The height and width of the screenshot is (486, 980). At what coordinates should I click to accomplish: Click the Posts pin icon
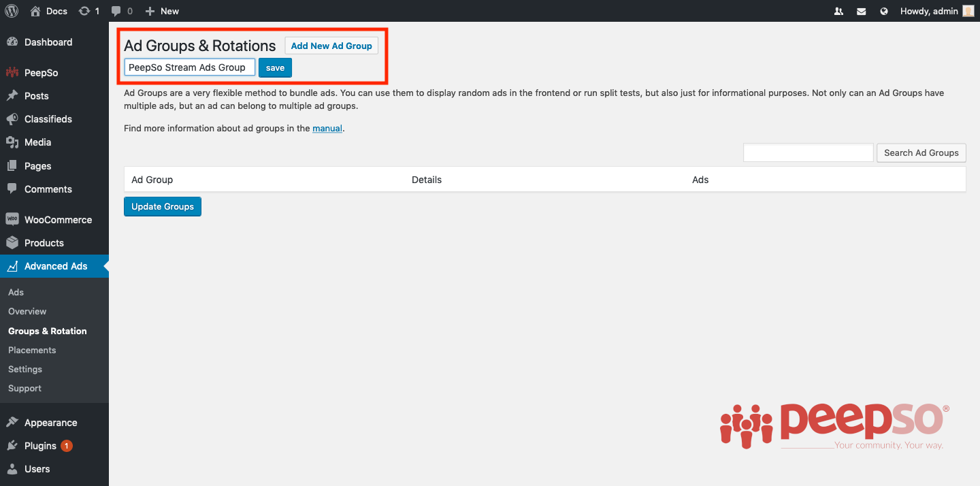coord(12,96)
